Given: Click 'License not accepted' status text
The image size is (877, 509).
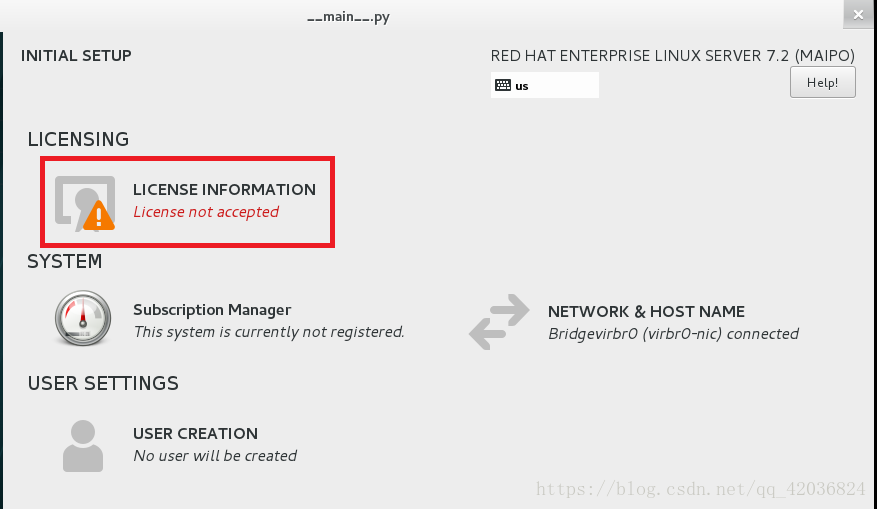Looking at the screenshot, I should click(206, 212).
